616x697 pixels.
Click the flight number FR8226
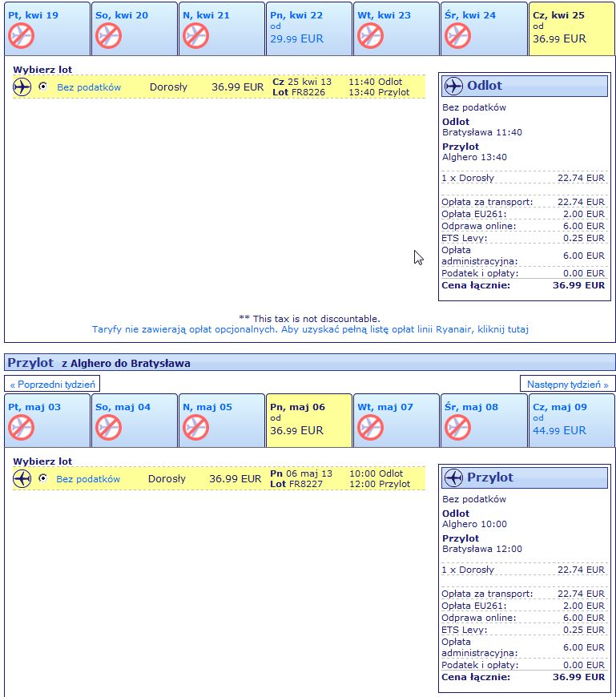308,92
